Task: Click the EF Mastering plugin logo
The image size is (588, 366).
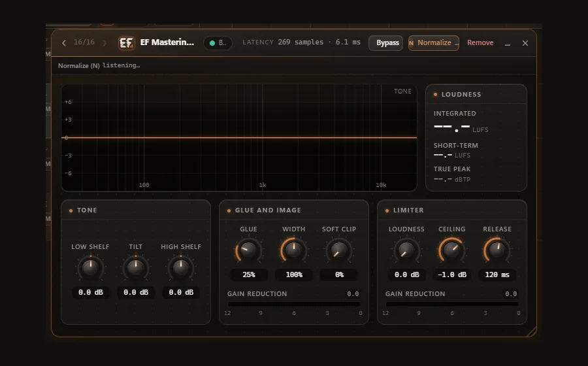Action: click(x=126, y=42)
